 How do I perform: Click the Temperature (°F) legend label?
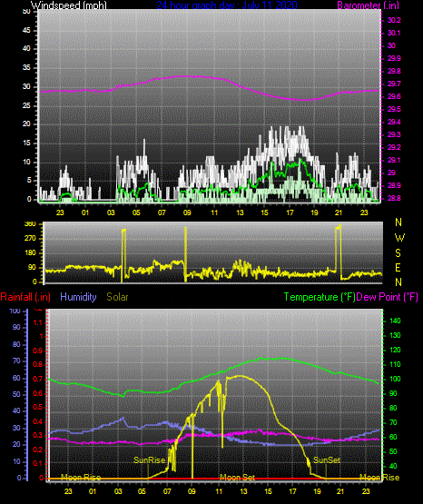click(x=320, y=297)
